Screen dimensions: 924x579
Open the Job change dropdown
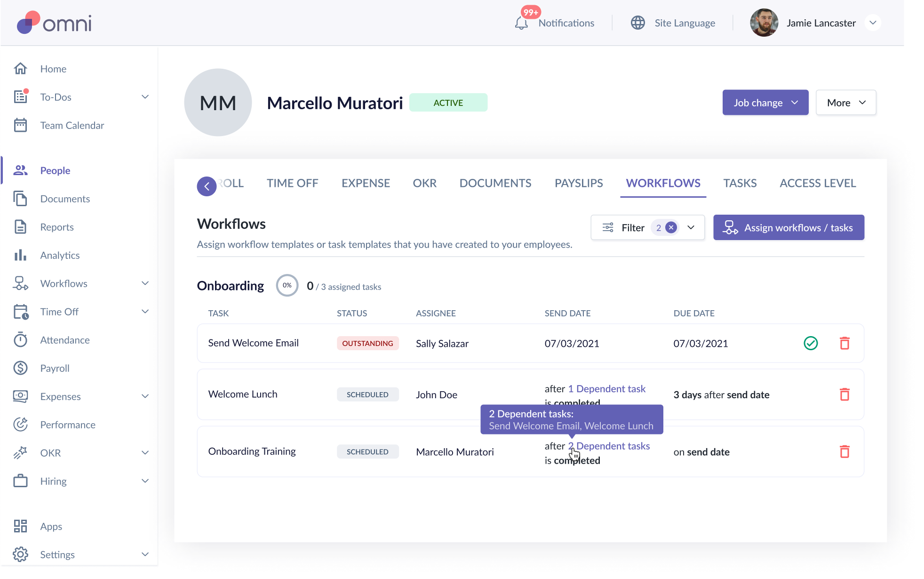pyautogui.click(x=765, y=103)
